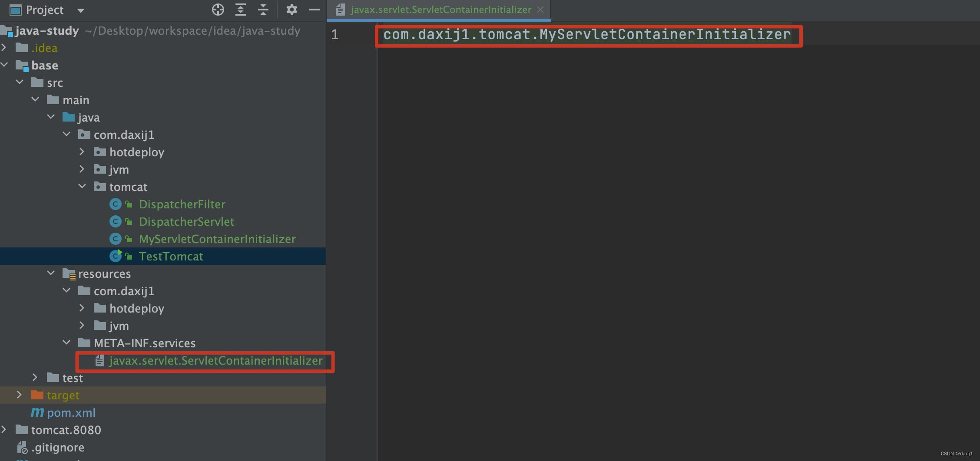Select .gitignore file name
This screenshot has width=980, height=461.
[x=58, y=447]
